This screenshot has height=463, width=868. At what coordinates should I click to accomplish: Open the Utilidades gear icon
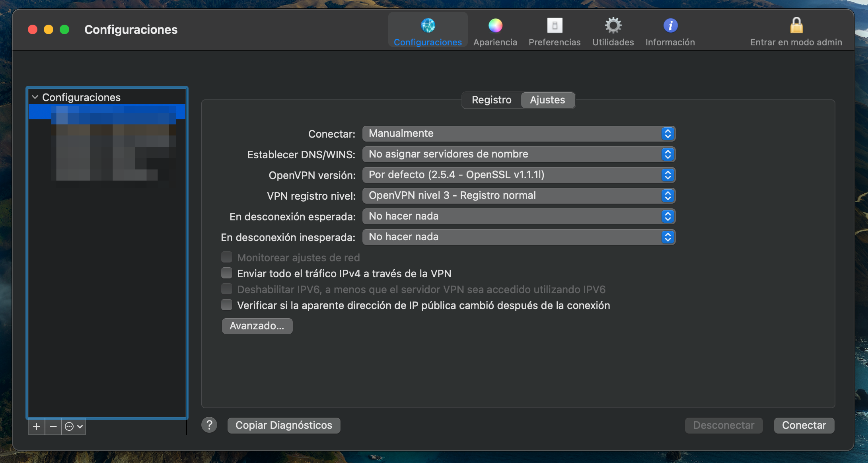click(613, 26)
